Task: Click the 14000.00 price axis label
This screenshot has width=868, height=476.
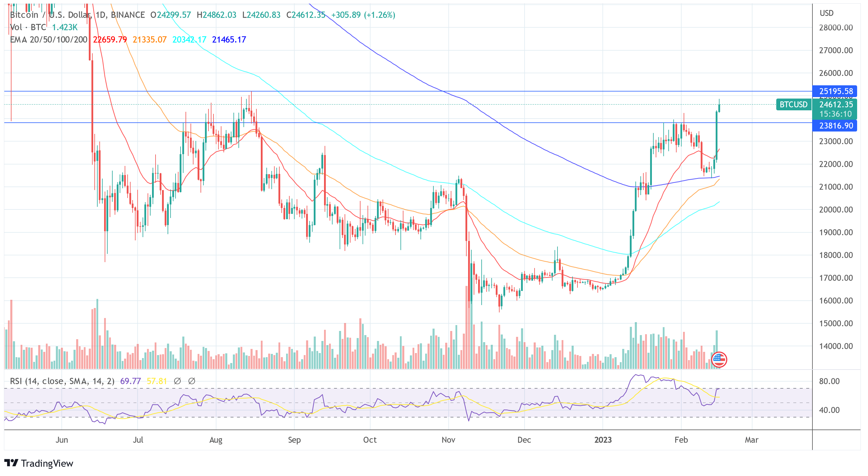Action: coord(836,346)
